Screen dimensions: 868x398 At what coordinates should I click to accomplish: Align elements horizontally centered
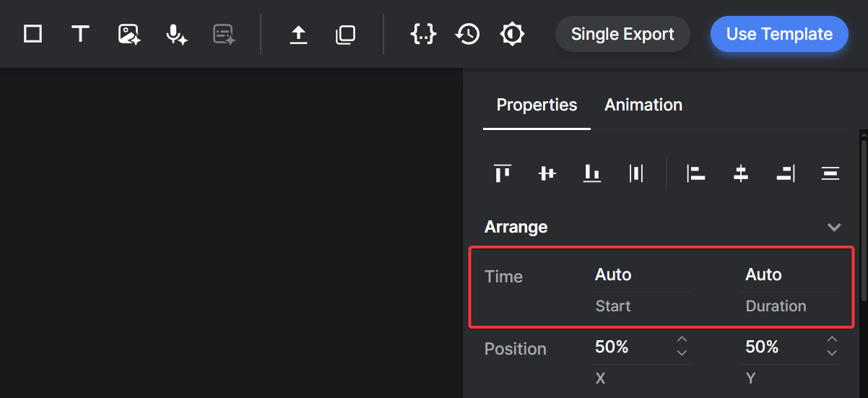[740, 173]
